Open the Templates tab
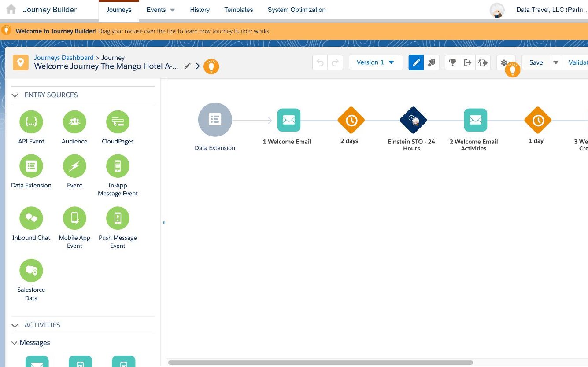The height and width of the screenshot is (367, 588). click(x=239, y=10)
